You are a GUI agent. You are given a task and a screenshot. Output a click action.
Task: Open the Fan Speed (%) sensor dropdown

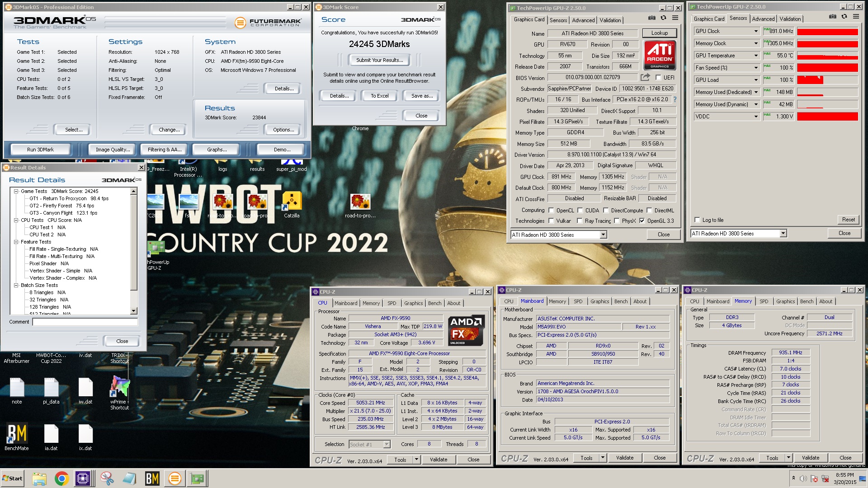756,68
